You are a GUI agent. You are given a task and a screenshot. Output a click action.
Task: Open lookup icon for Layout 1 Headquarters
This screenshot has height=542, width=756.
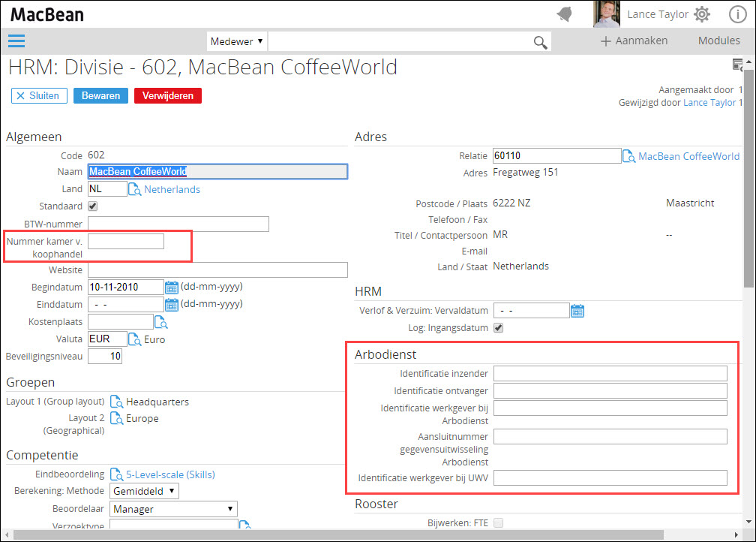117,402
